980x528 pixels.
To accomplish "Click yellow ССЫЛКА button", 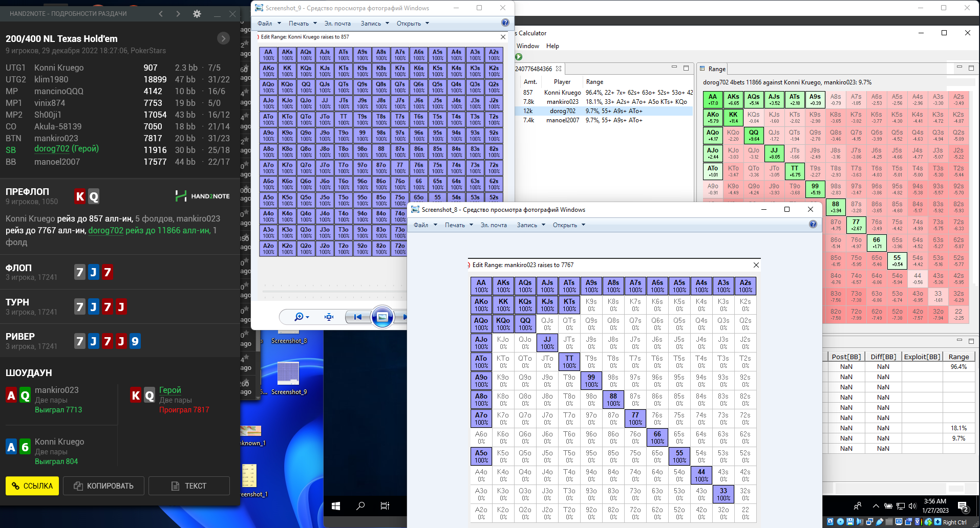I will click(x=32, y=486).
